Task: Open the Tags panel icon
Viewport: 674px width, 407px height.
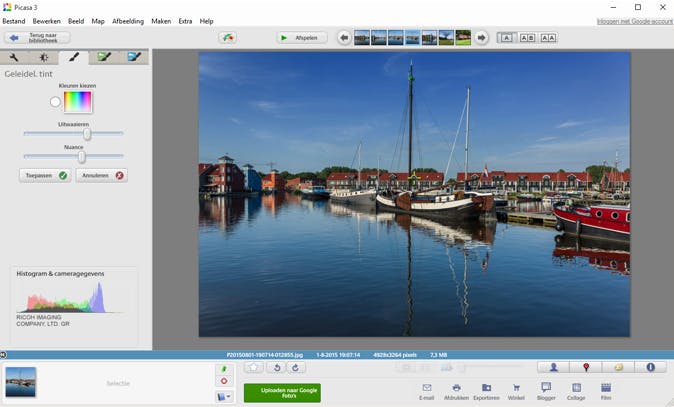Action: 618,368
